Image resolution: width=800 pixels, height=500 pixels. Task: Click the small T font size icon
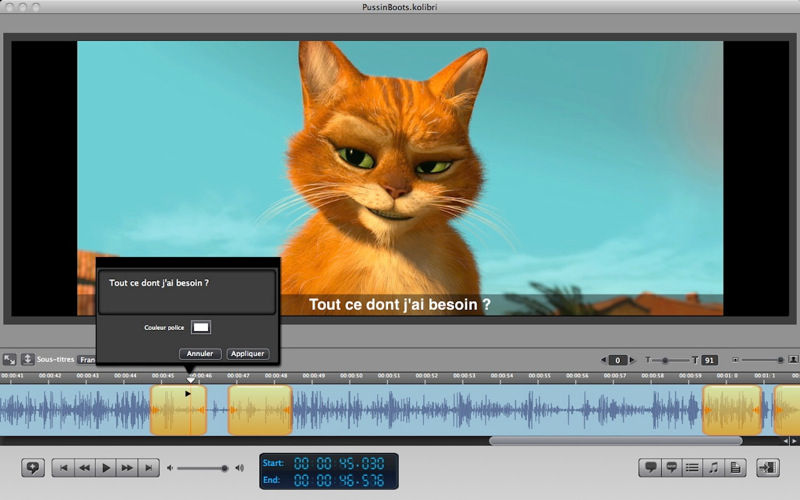(648, 360)
